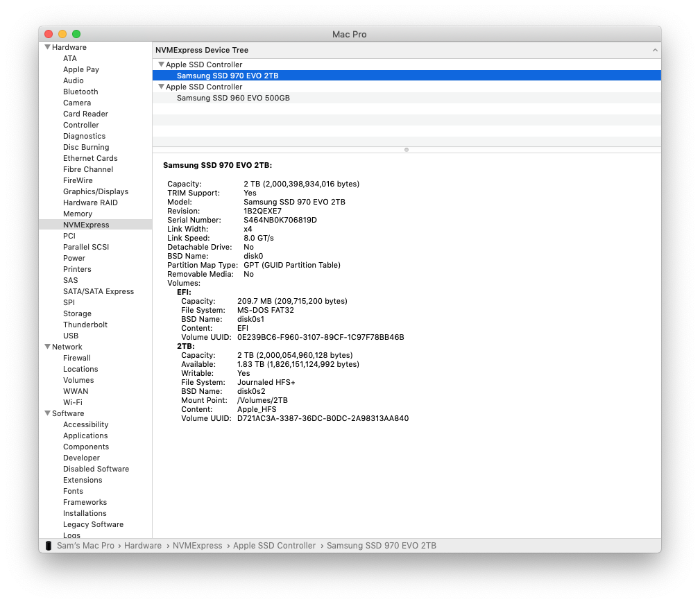
Task: Select Ethernet Cards entry
Action: 90,158
